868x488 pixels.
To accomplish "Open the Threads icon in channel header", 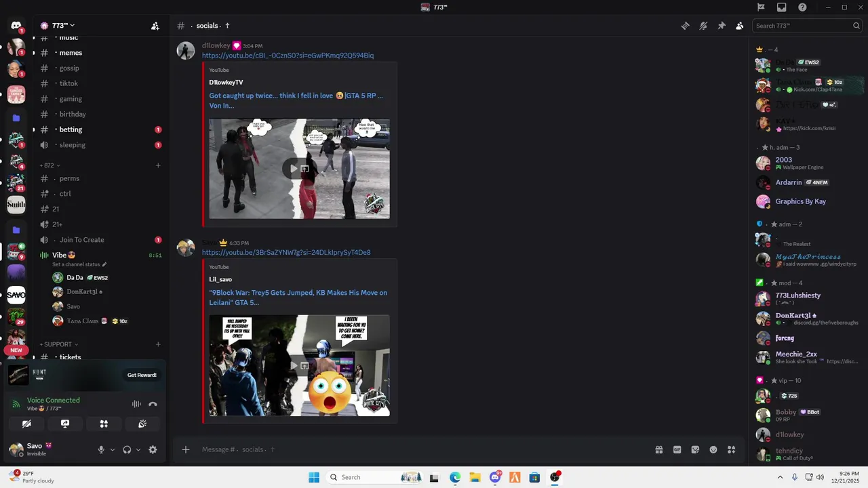I will 686,26.
